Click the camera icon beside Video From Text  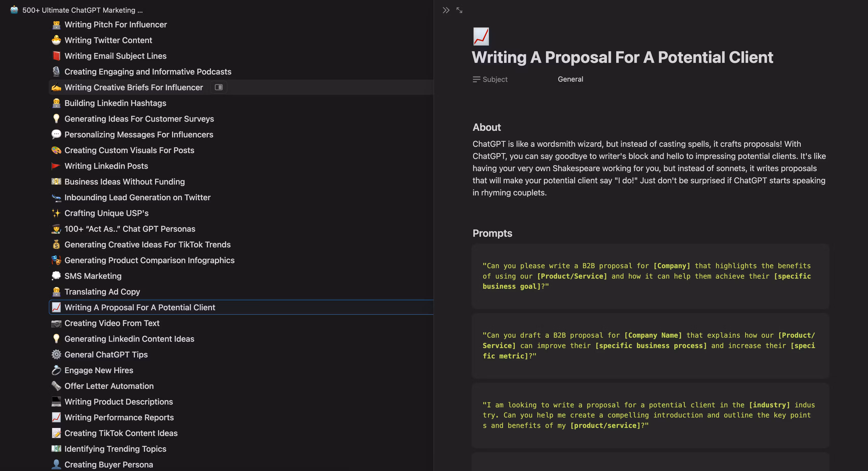tap(56, 323)
